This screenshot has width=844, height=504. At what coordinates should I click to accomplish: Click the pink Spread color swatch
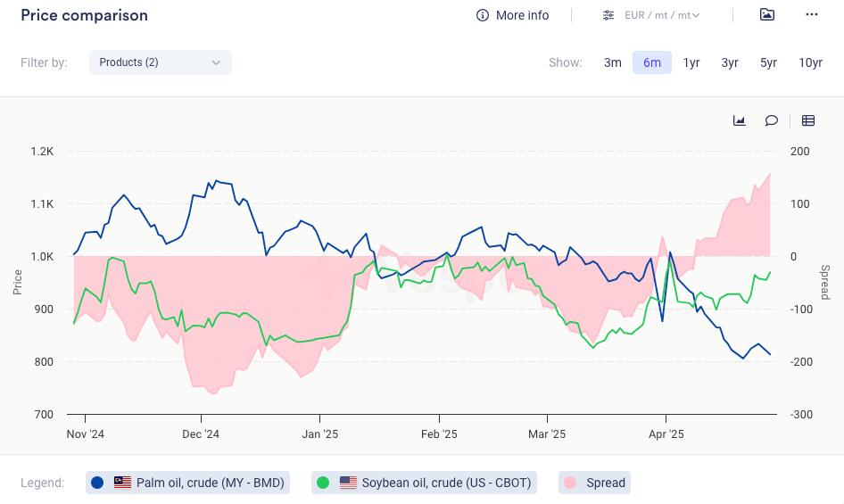568,483
